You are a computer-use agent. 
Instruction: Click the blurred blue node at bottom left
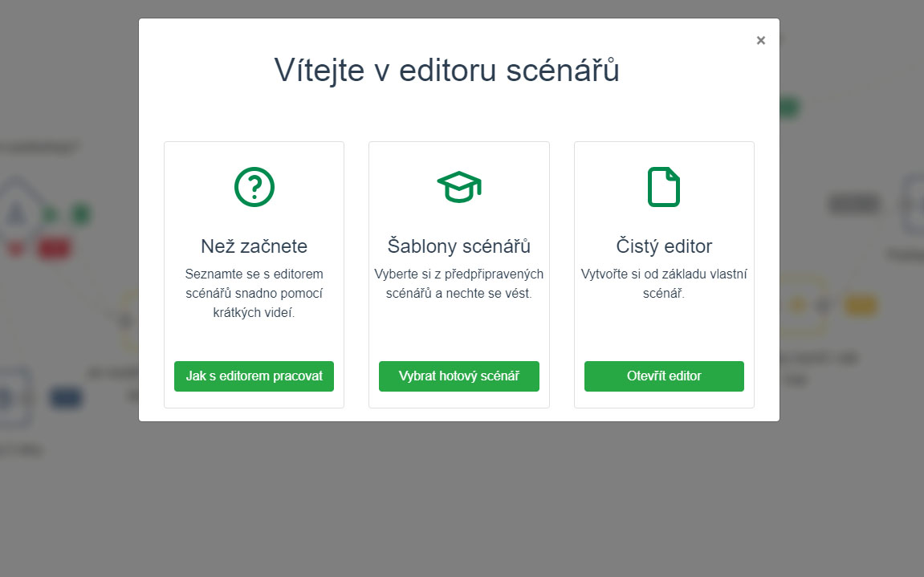click(x=65, y=398)
